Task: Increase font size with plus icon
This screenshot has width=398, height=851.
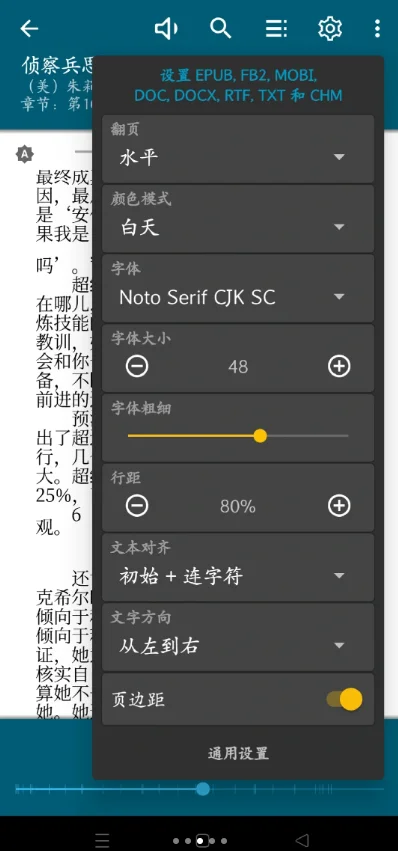Action: click(339, 367)
